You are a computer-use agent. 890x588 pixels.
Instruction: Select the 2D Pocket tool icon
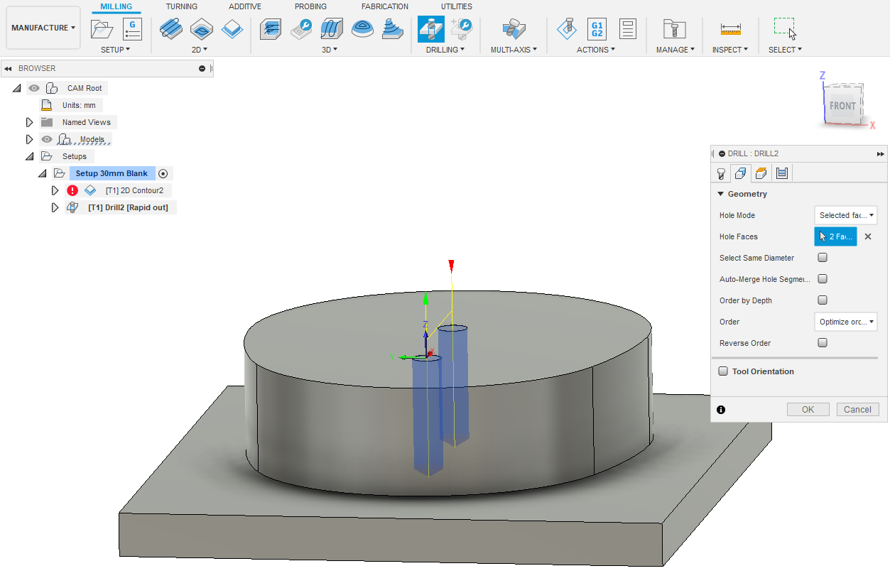pos(201,29)
